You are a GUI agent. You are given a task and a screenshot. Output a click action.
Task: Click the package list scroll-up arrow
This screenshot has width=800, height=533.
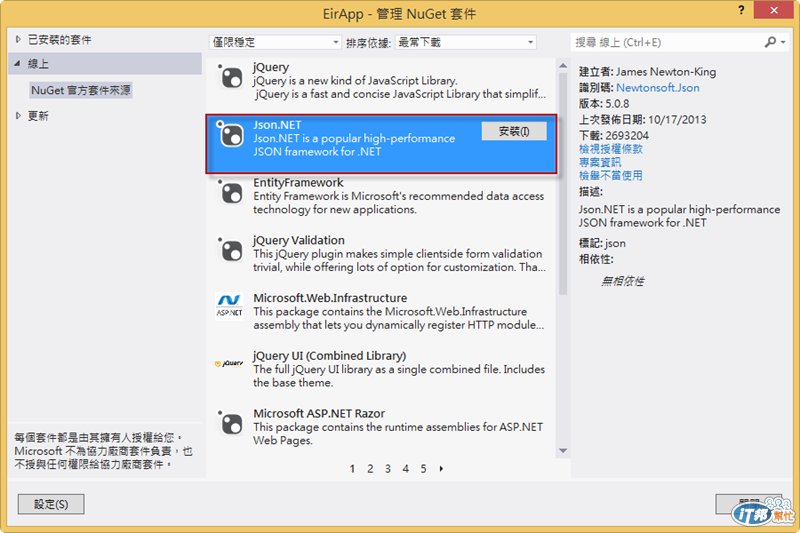(x=563, y=65)
